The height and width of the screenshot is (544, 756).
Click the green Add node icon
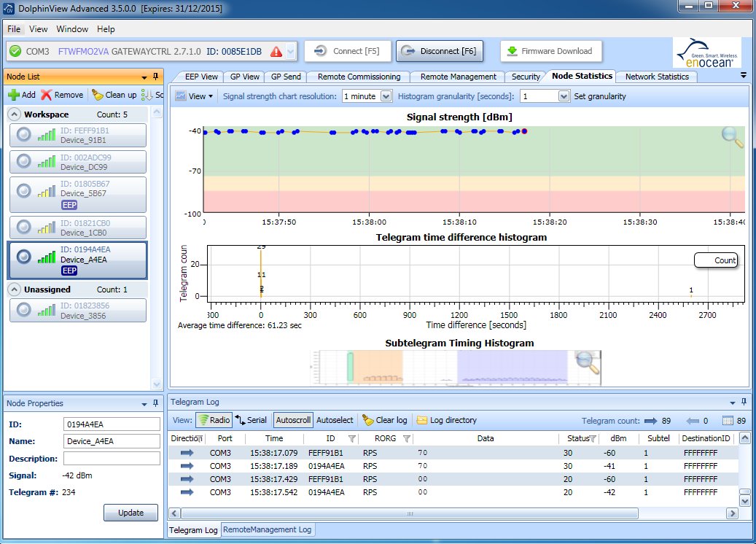[x=14, y=95]
